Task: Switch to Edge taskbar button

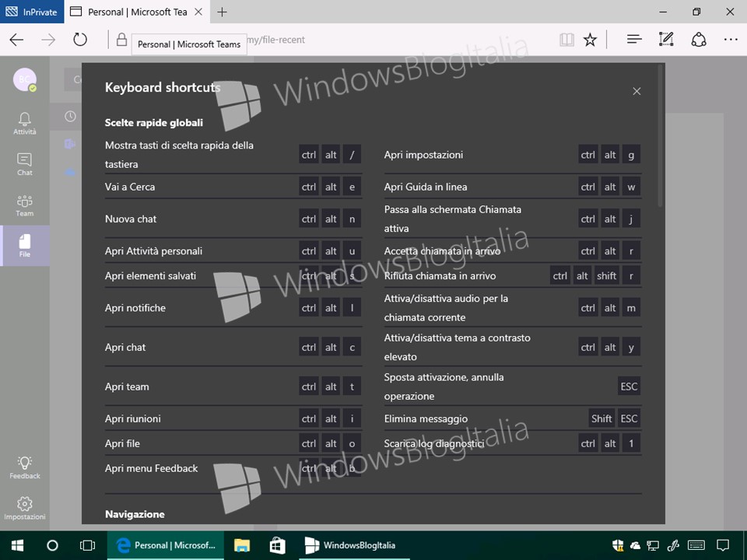Action: [165, 545]
